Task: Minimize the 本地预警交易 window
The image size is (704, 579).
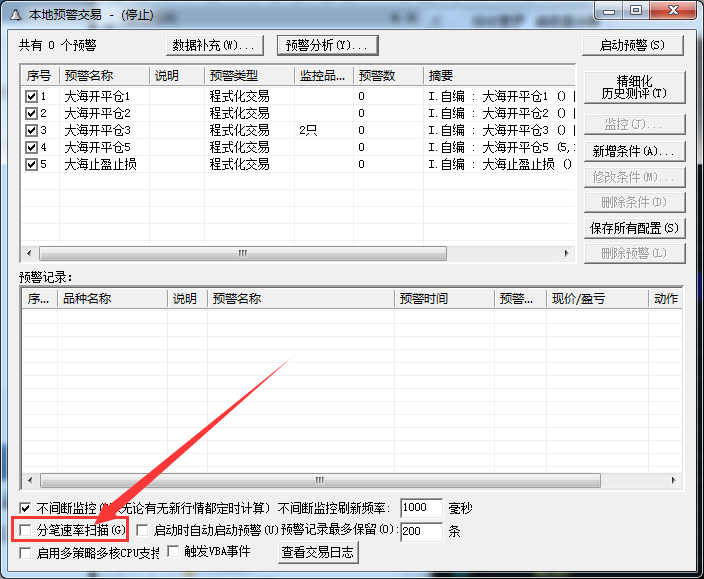Action: pos(609,11)
